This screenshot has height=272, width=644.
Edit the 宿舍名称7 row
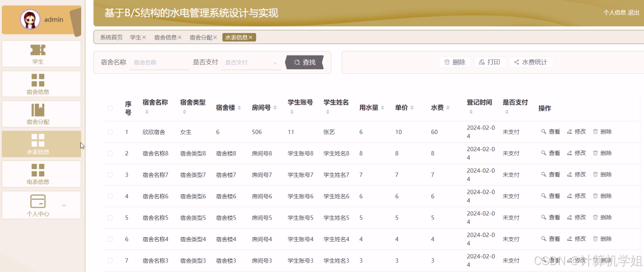point(576,174)
